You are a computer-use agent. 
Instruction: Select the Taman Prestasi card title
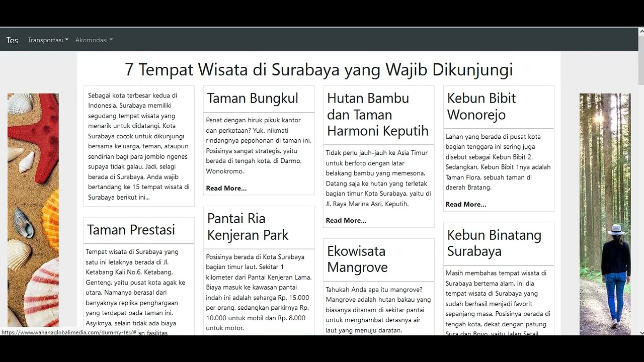pyautogui.click(x=131, y=230)
